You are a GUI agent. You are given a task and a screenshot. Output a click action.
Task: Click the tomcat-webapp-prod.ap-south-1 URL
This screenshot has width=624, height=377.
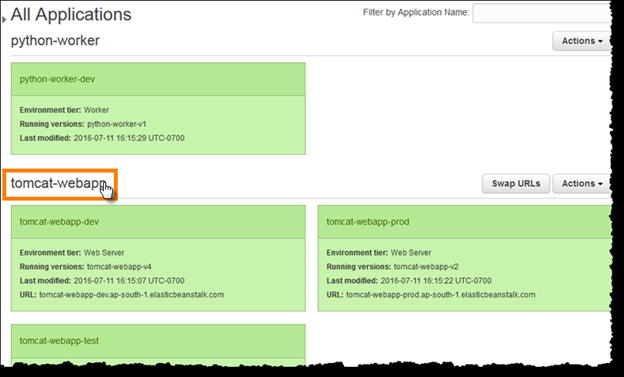441,295
